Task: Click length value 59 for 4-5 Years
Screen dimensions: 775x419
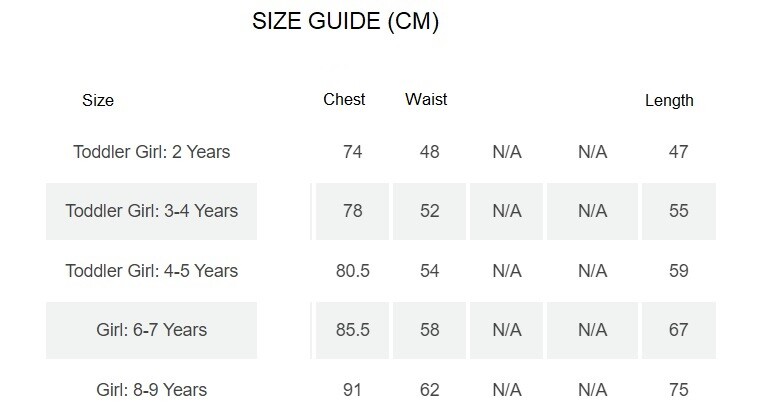Action: point(679,271)
